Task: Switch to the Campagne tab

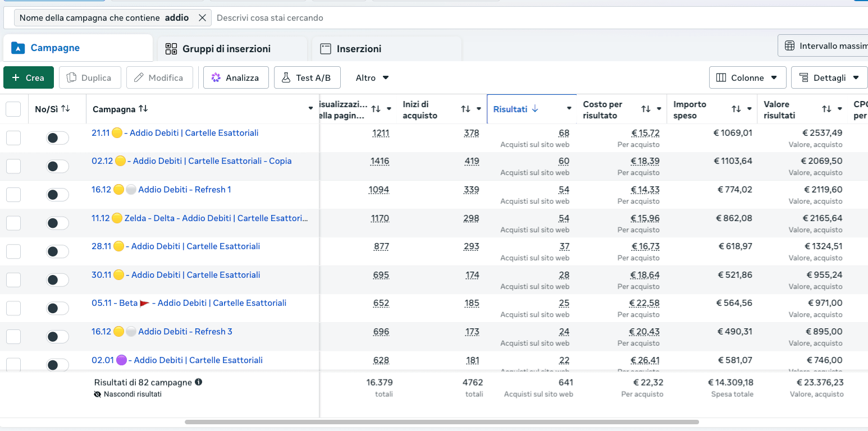Action: pyautogui.click(x=78, y=48)
